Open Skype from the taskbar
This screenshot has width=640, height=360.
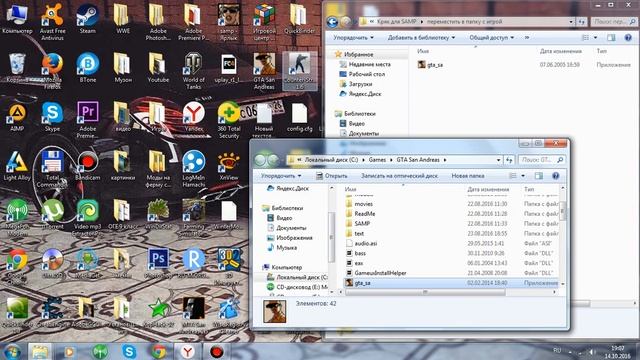pos(129,351)
